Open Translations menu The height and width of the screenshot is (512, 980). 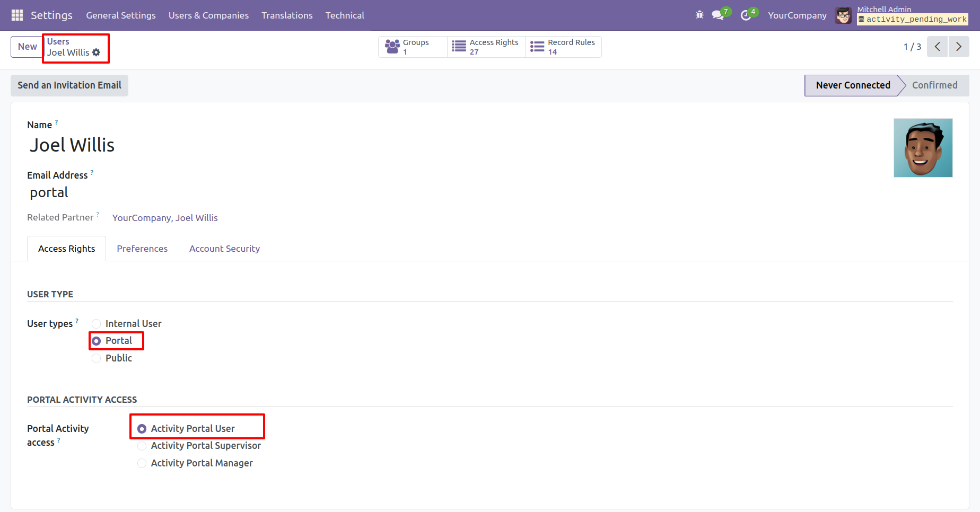pyautogui.click(x=287, y=15)
